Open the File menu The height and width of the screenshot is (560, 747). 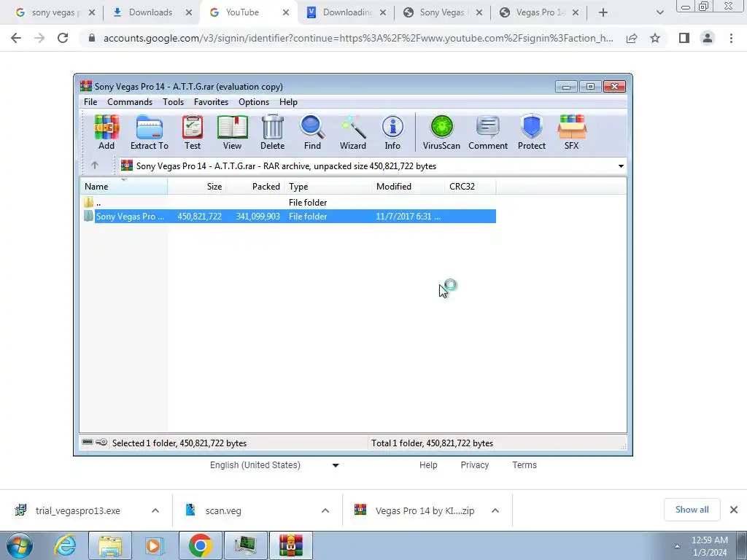(90, 102)
